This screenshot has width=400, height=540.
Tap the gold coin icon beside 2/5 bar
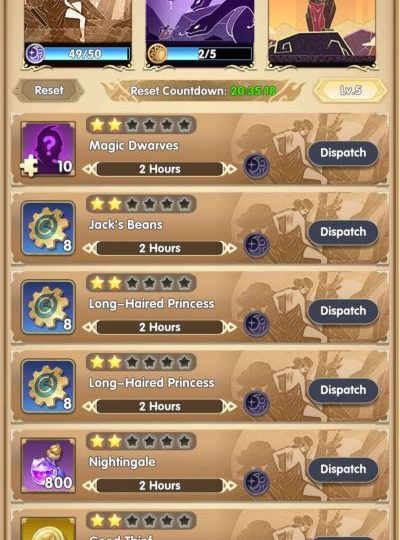coord(157,54)
